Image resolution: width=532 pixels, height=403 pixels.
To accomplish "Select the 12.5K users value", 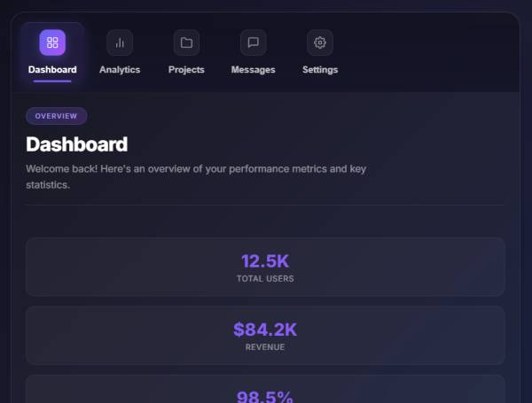I will pos(265,261).
